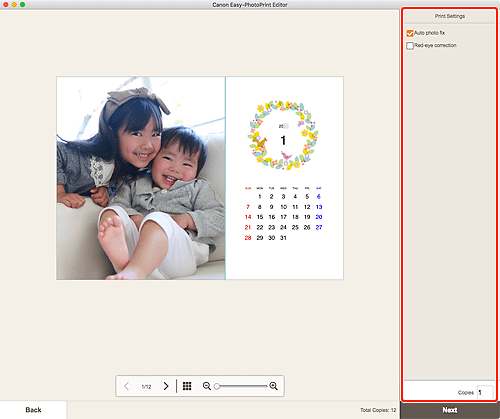Select the children photo on the calendar page
The height and width of the screenshot is (419, 500).
(141, 178)
